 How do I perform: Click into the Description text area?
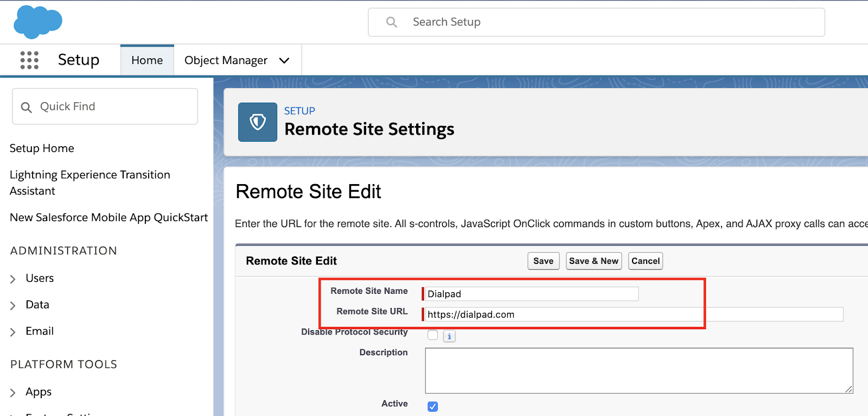(639, 370)
